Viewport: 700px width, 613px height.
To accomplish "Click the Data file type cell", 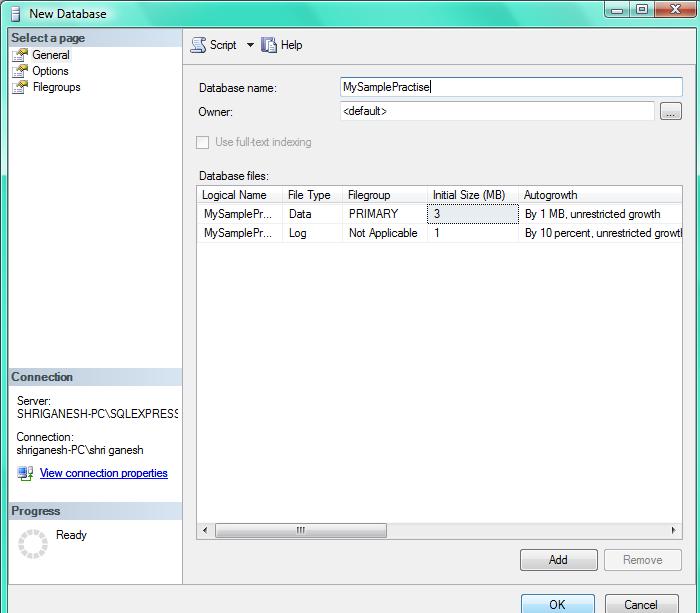I will (x=312, y=214).
